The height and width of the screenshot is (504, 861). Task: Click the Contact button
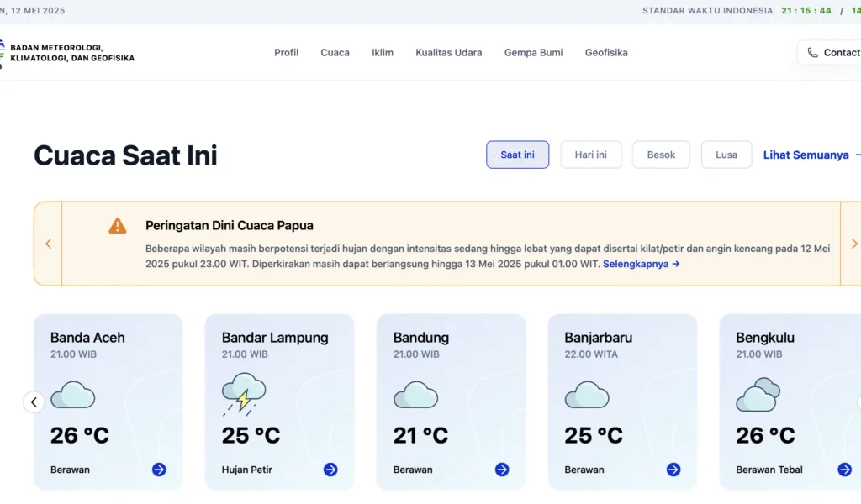point(831,52)
